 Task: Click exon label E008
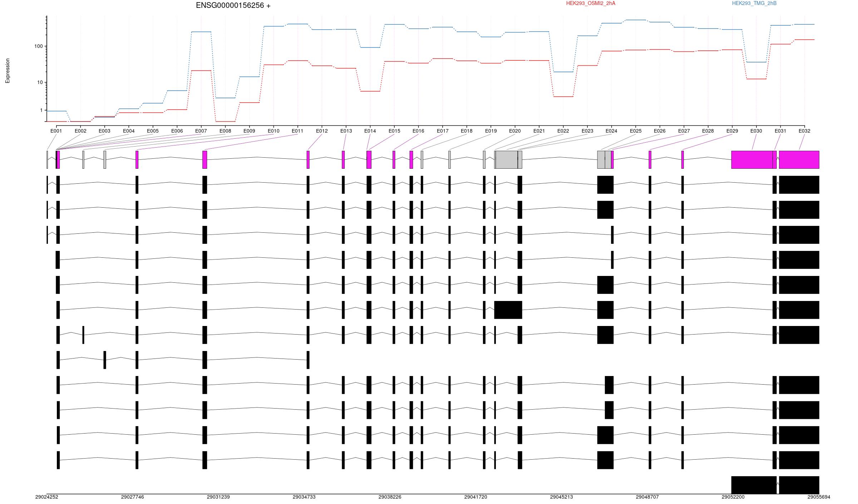pyautogui.click(x=225, y=131)
